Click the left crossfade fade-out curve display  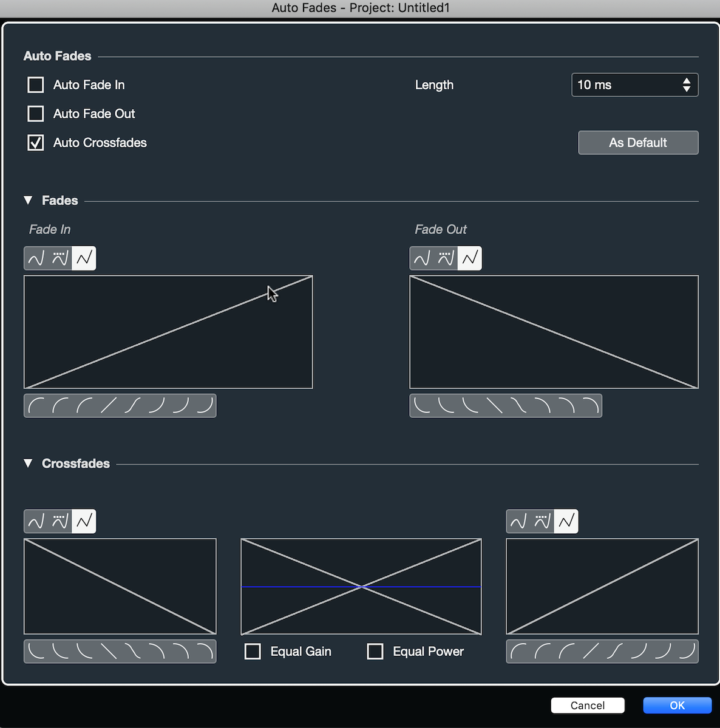pos(120,587)
